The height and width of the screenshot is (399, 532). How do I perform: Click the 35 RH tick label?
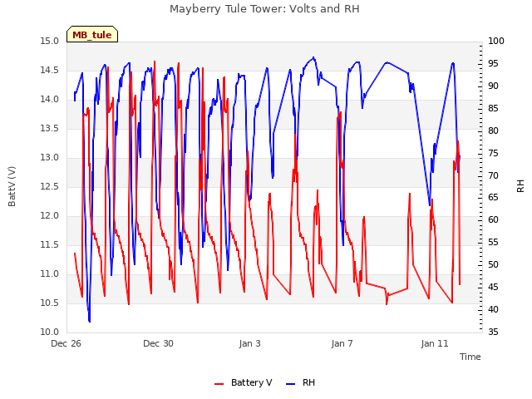click(x=493, y=332)
